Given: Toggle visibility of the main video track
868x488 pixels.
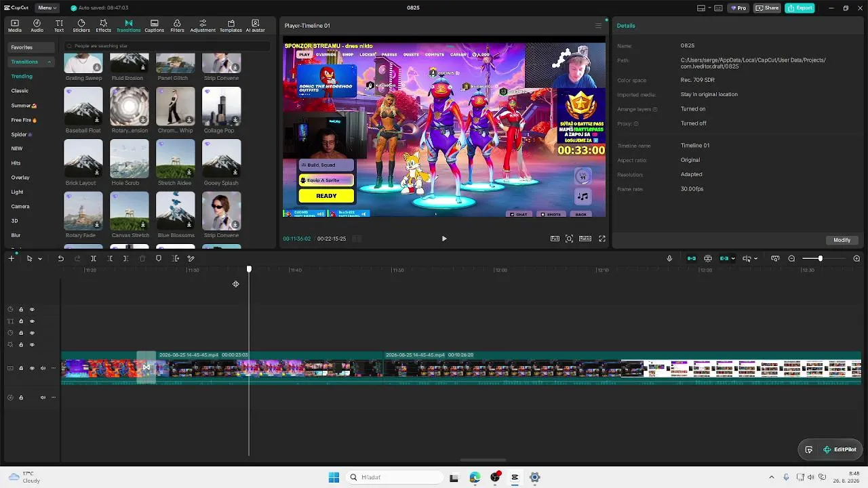Looking at the screenshot, I should click(32, 368).
